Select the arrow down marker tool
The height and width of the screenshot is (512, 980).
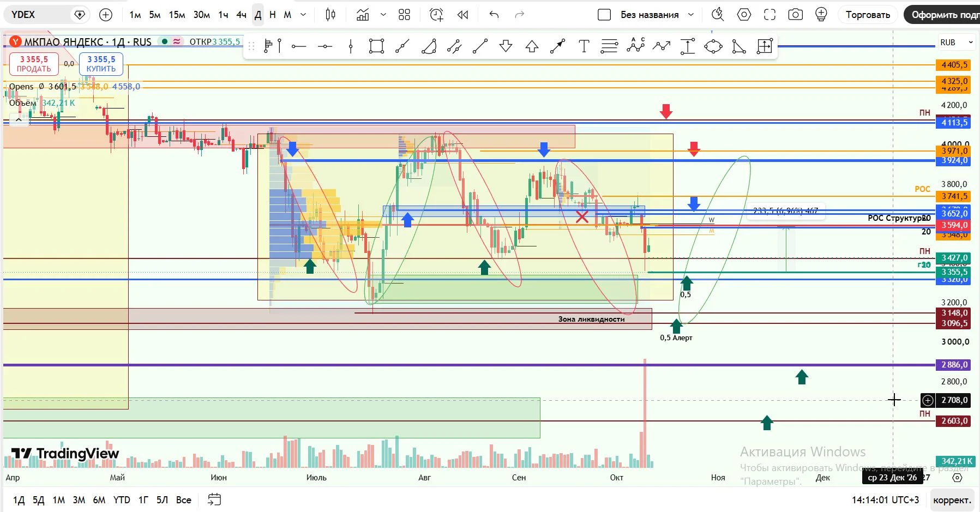[506, 46]
